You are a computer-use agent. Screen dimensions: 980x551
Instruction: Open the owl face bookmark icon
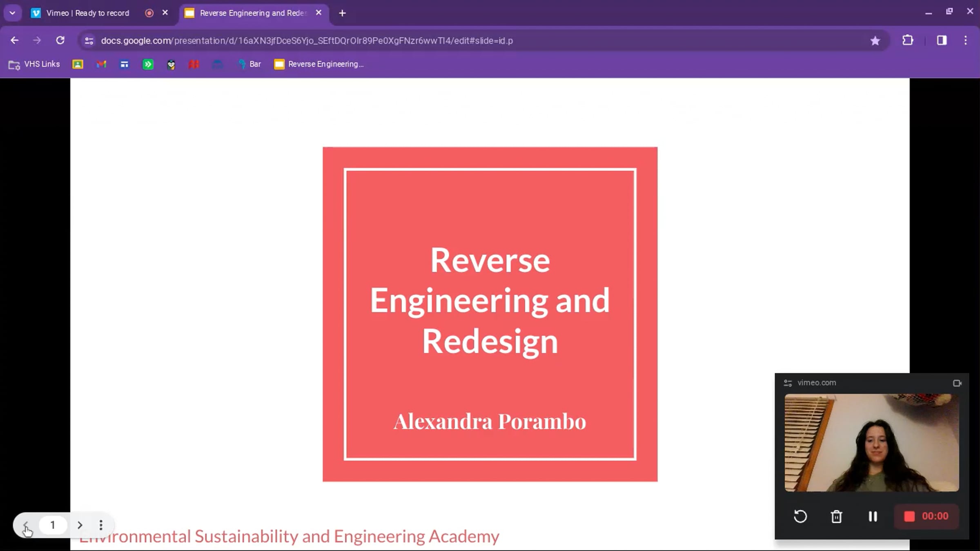tap(171, 64)
